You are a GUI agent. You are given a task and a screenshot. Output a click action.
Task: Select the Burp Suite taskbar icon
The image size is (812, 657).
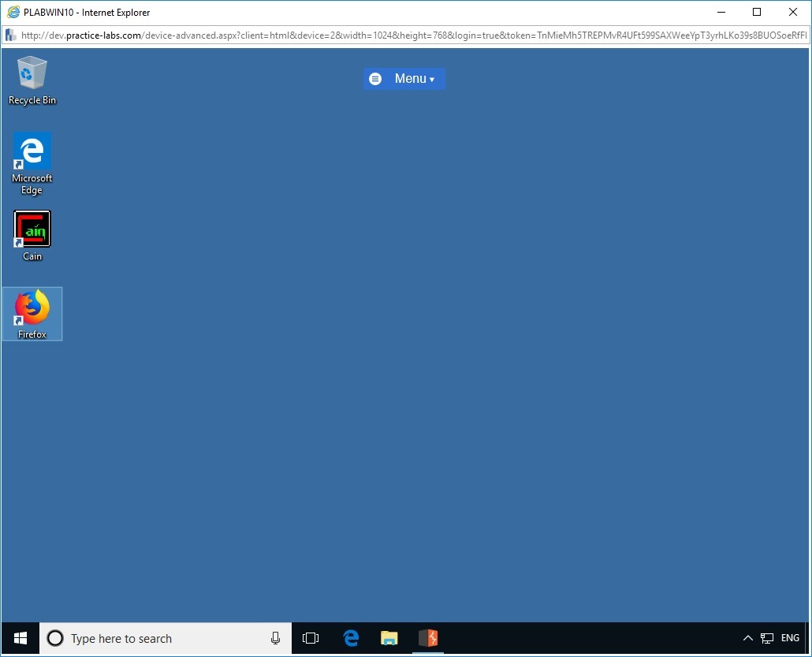(x=428, y=638)
